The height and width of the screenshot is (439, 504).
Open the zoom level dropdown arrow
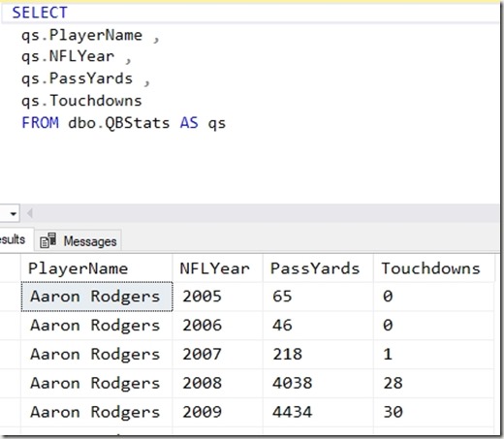click(x=13, y=213)
